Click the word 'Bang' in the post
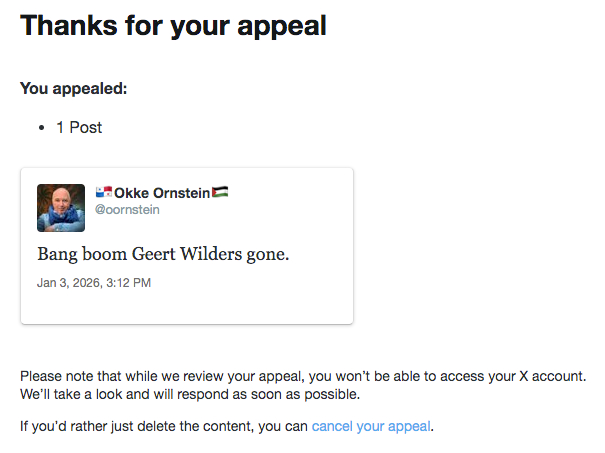Screen dimensions: 605x453 (x=58, y=254)
